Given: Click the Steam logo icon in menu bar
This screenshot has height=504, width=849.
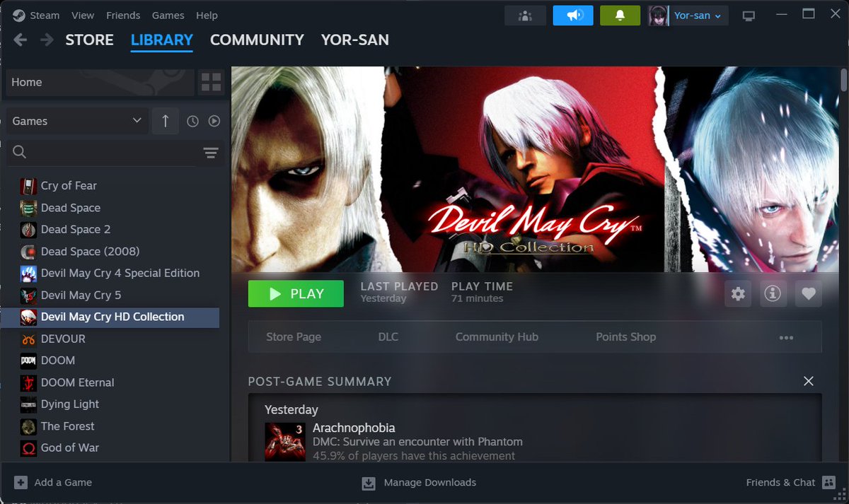Looking at the screenshot, I should click(18, 15).
